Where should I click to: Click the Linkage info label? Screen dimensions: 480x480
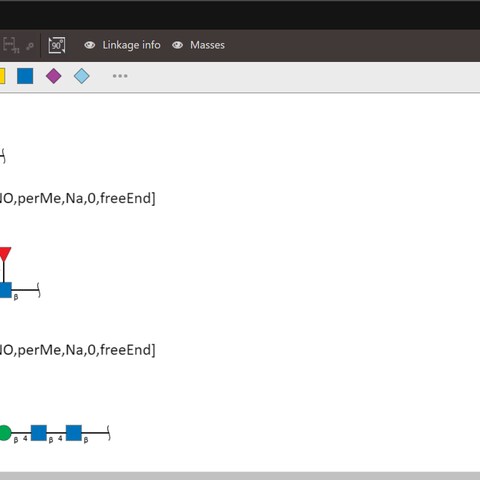pos(131,45)
